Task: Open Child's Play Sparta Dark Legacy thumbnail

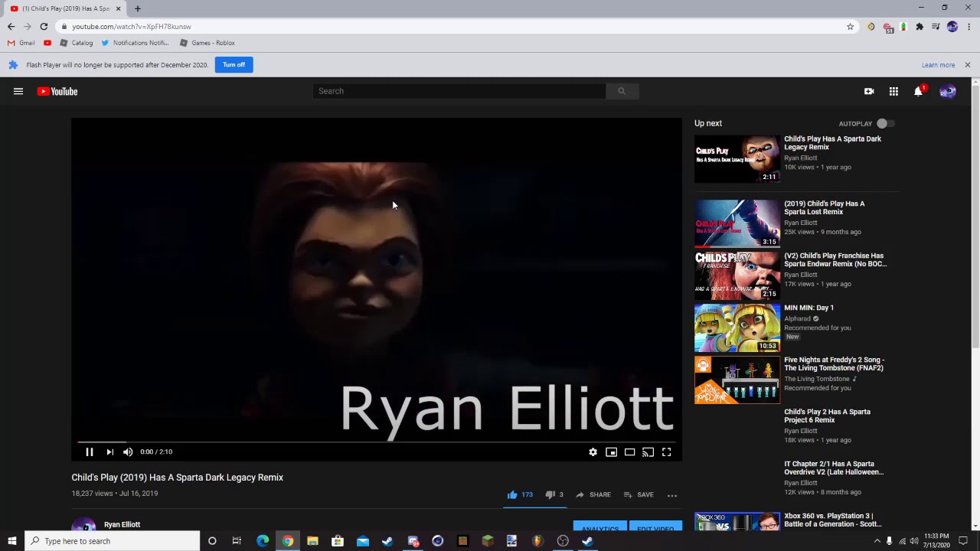Action: [x=737, y=159]
